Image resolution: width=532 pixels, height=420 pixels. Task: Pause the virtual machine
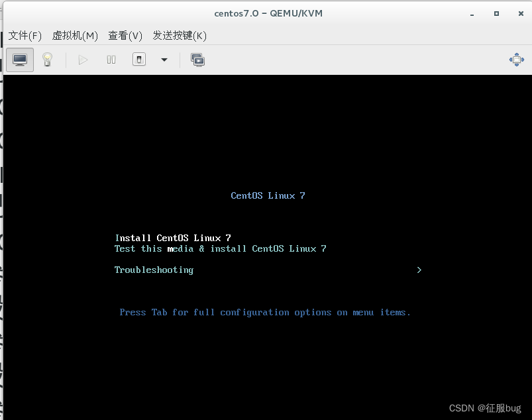[x=111, y=60]
